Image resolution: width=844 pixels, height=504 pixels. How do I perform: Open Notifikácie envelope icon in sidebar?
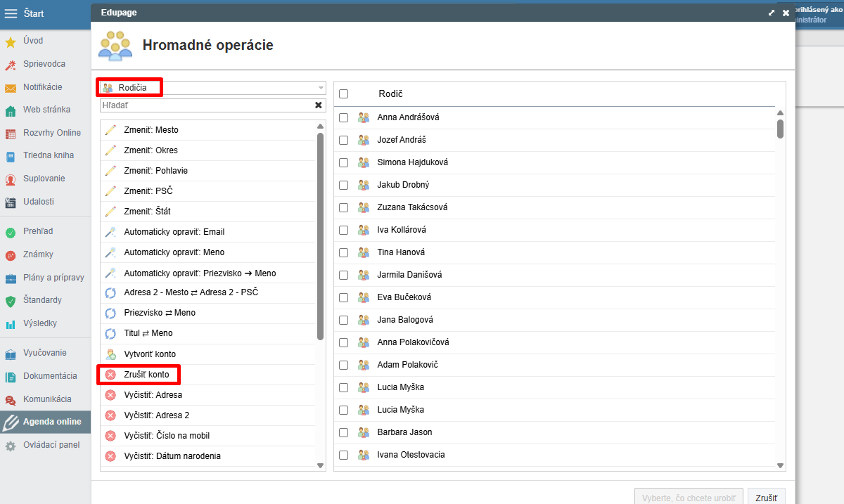coord(11,88)
